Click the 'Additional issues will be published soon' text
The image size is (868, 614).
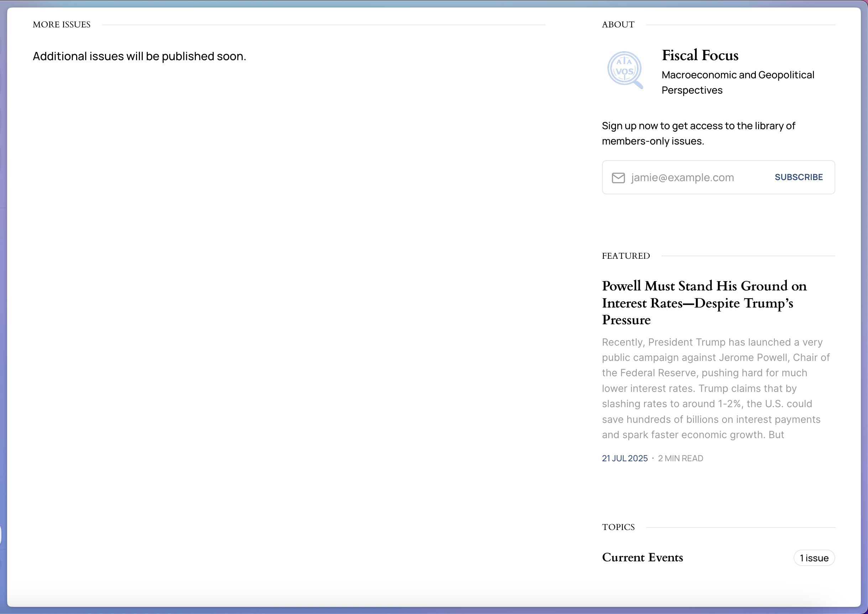pos(139,56)
